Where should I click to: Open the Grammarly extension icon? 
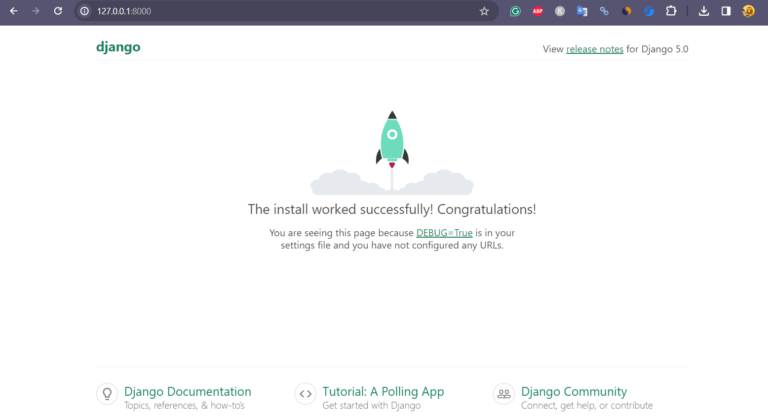click(515, 11)
